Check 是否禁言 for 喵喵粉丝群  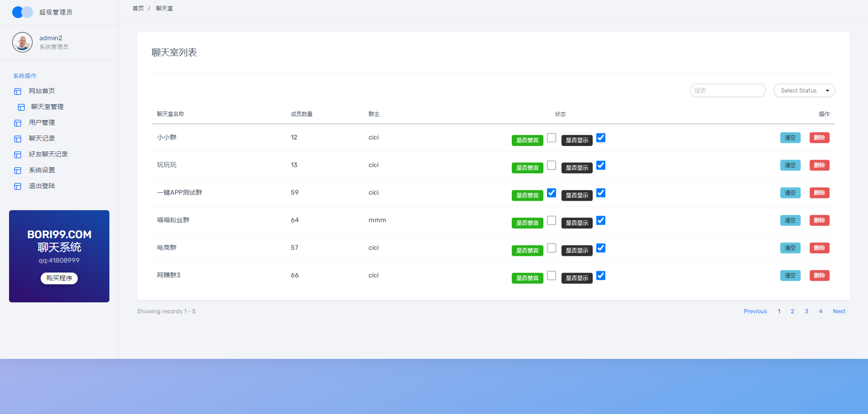coord(552,221)
